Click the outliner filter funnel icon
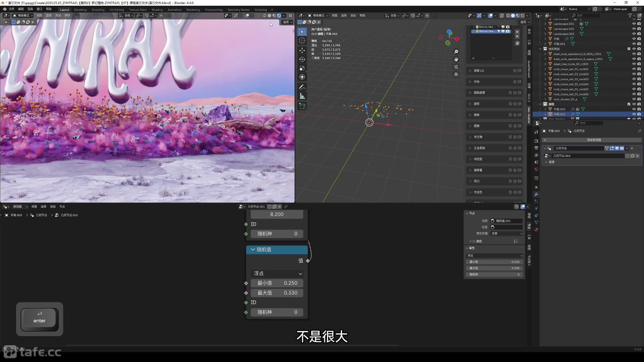 point(630,15)
